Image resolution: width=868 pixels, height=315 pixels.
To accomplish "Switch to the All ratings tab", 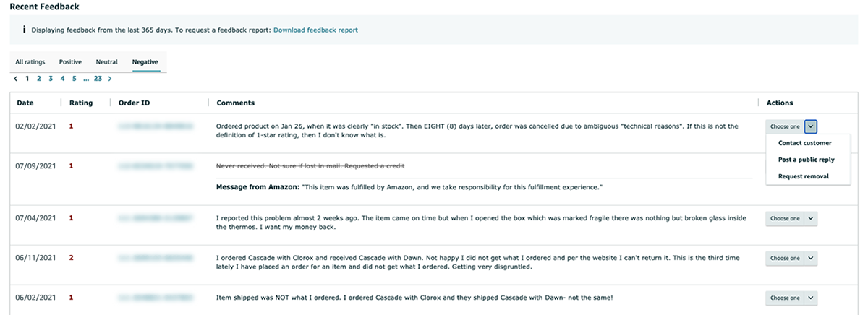I will tap(30, 62).
